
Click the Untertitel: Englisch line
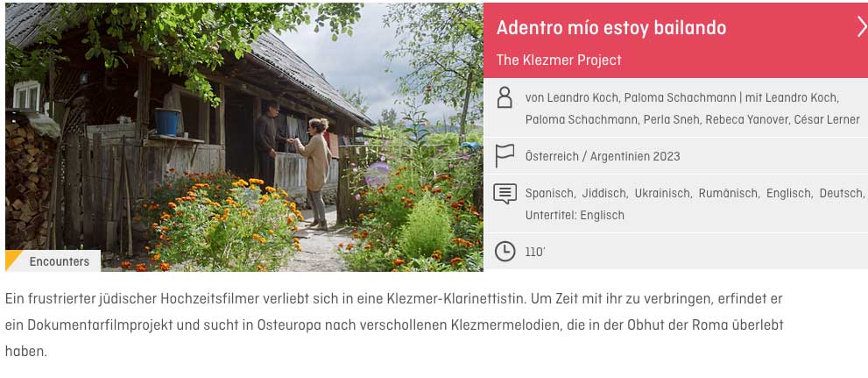point(575,215)
